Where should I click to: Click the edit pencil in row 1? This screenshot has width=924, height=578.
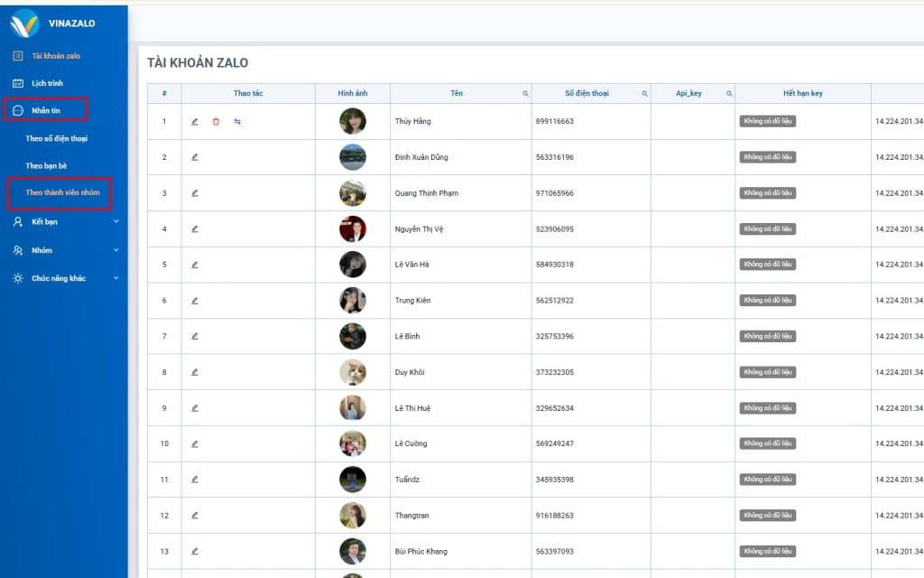195,121
